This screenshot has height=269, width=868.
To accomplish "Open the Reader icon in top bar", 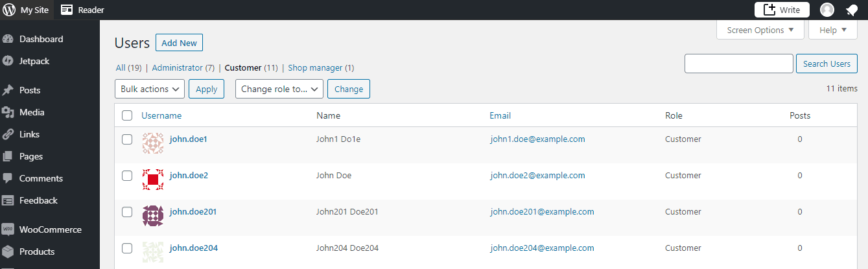I will [x=67, y=10].
